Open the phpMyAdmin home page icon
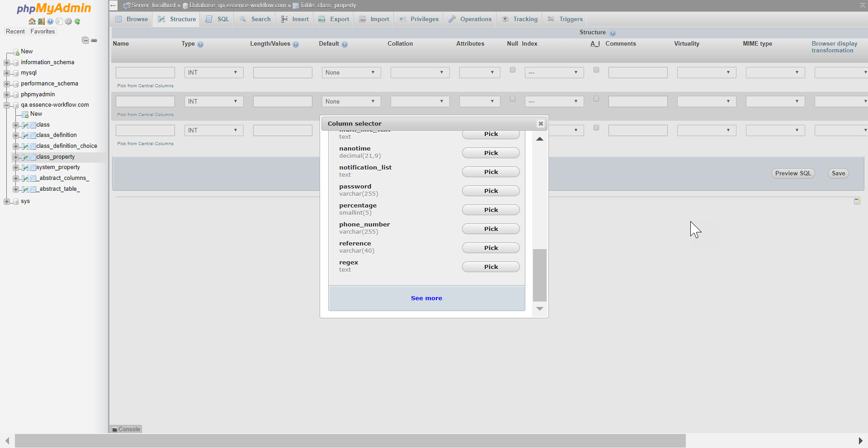 click(32, 21)
